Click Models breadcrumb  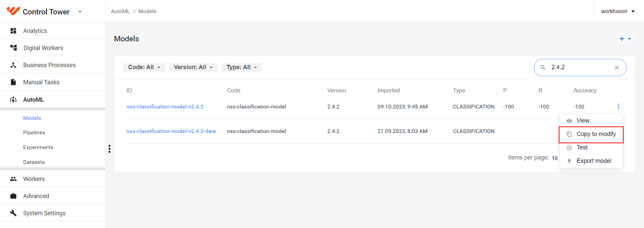(147, 11)
